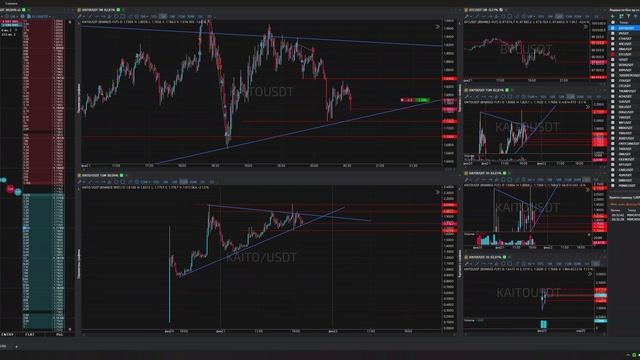640x360 pixels.
Task: Jump to the latest bar in the bottom-right KAITOUSDT chart
Action: [589, 274]
